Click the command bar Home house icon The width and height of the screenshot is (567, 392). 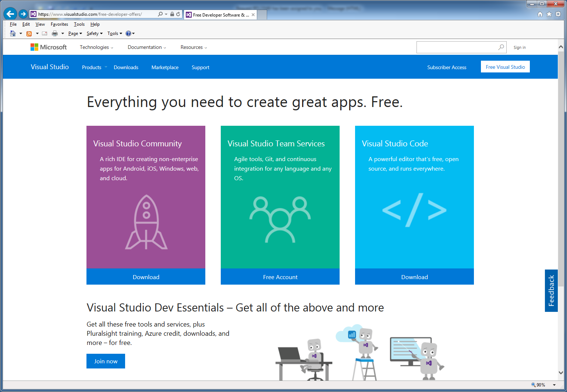click(x=13, y=33)
